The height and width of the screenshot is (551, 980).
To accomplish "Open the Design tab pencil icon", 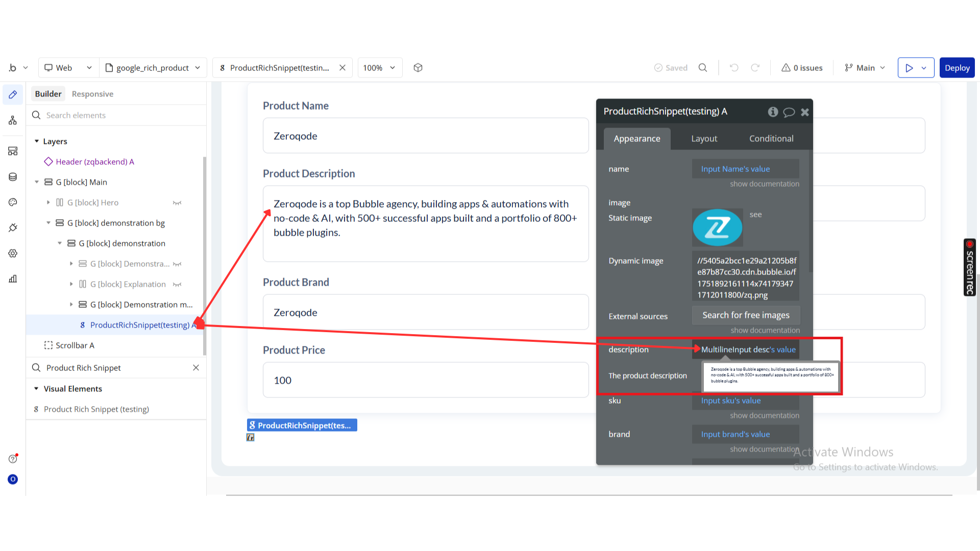I will click(x=13, y=94).
